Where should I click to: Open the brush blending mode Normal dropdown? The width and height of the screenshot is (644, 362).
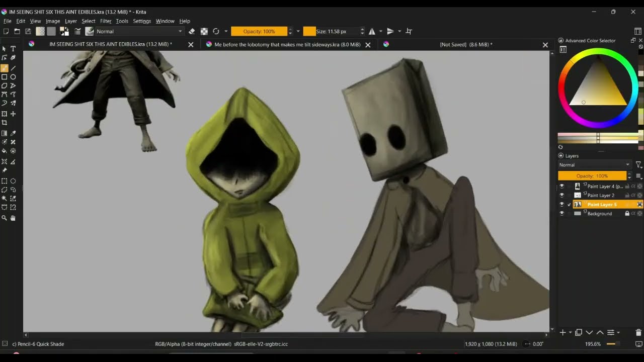click(x=139, y=31)
